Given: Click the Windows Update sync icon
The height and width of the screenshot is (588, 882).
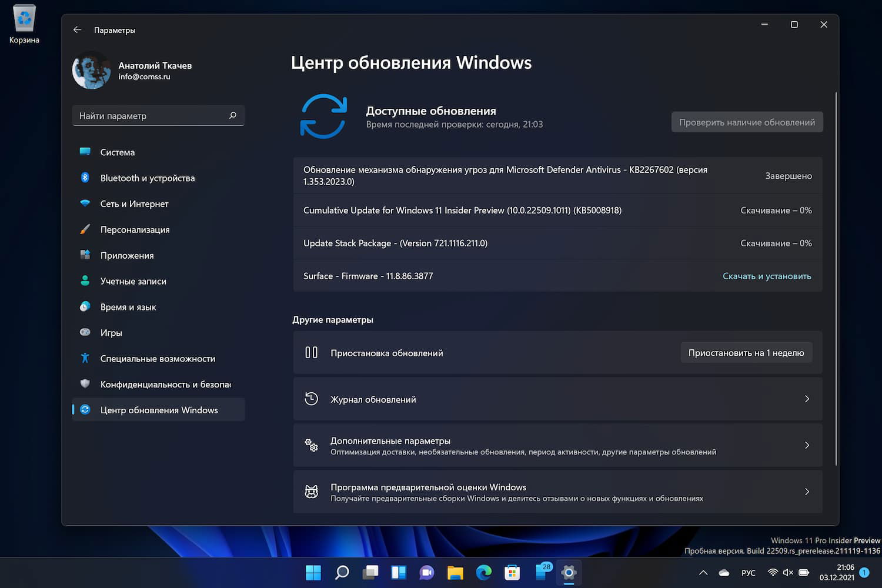Looking at the screenshot, I should coord(323,116).
